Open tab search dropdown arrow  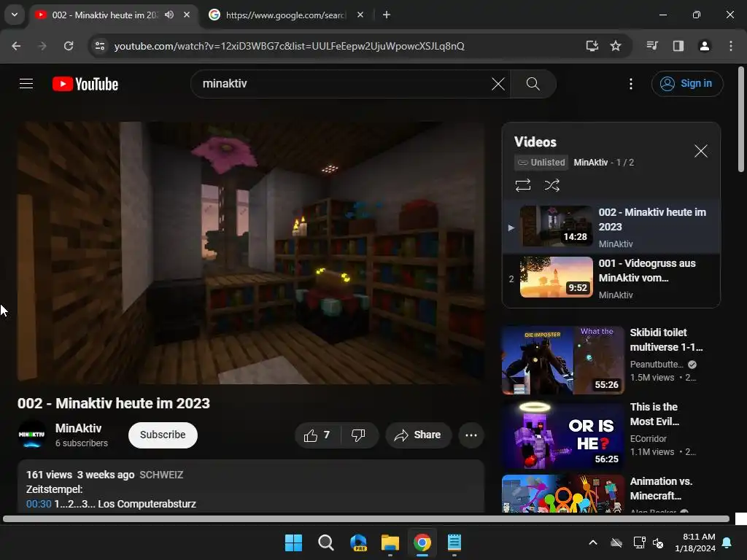[x=15, y=15]
